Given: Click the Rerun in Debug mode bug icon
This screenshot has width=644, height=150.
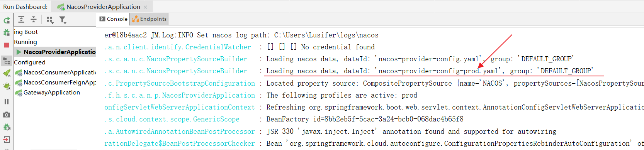Looking at the screenshot, I should 7,33.
